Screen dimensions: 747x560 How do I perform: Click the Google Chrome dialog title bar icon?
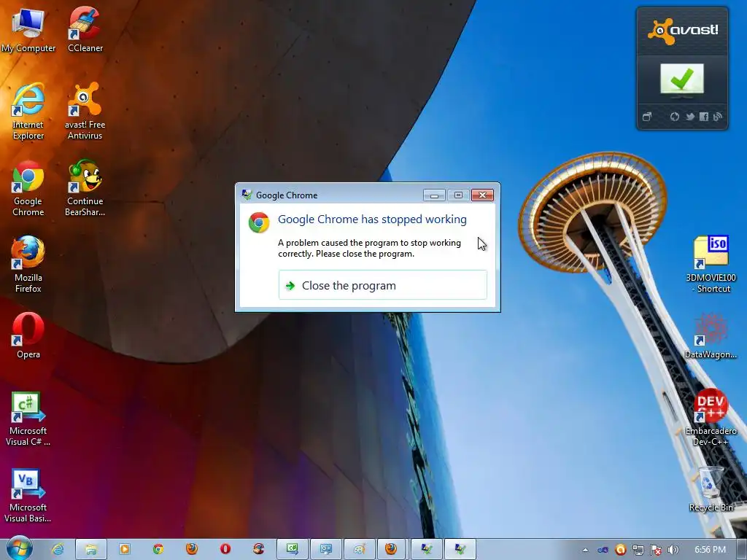[247, 194]
